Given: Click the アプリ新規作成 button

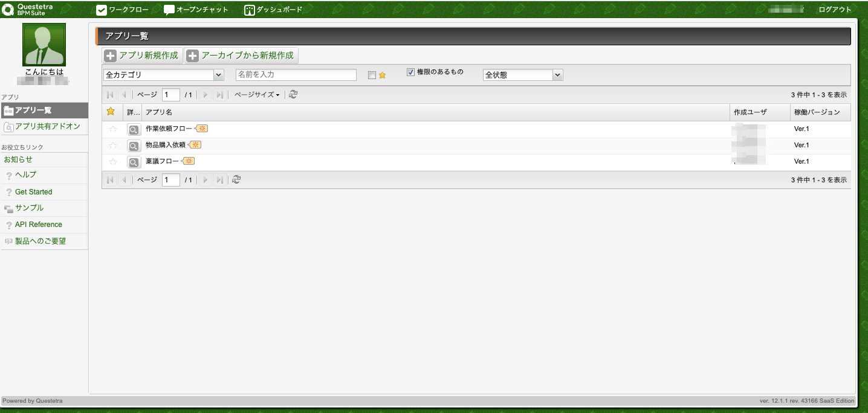Looking at the screenshot, I should click(x=142, y=56).
